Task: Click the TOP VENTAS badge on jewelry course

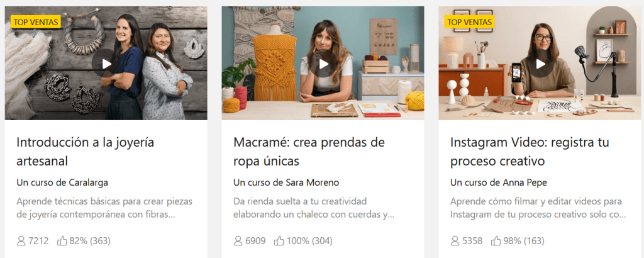Action: (x=36, y=21)
